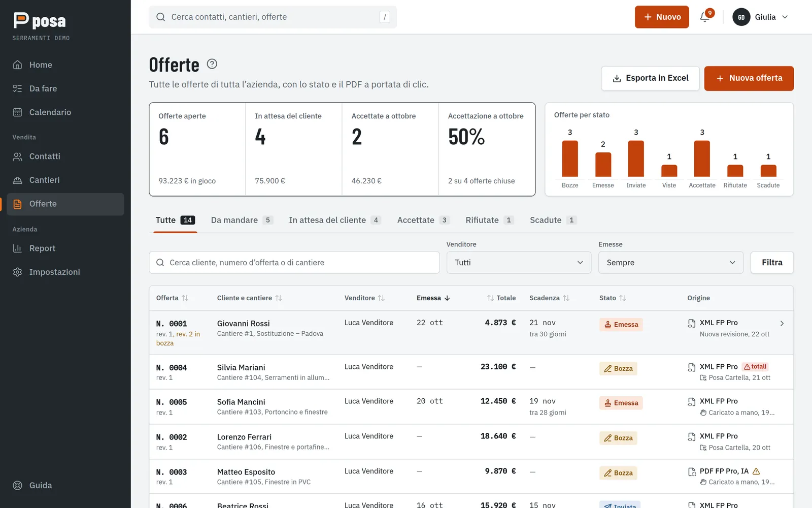Image resolution: width=812 pixels, height=508 pixels.
Task: Click the Emessa badge for N. 0001
Action: (x=621, y=325)
